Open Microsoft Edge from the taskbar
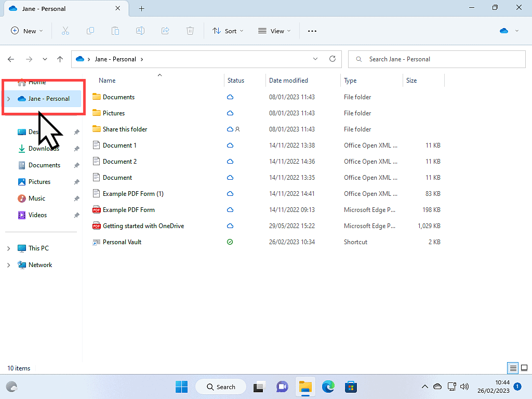The height and width of the screenshot is (399, 532). [328, 387]
